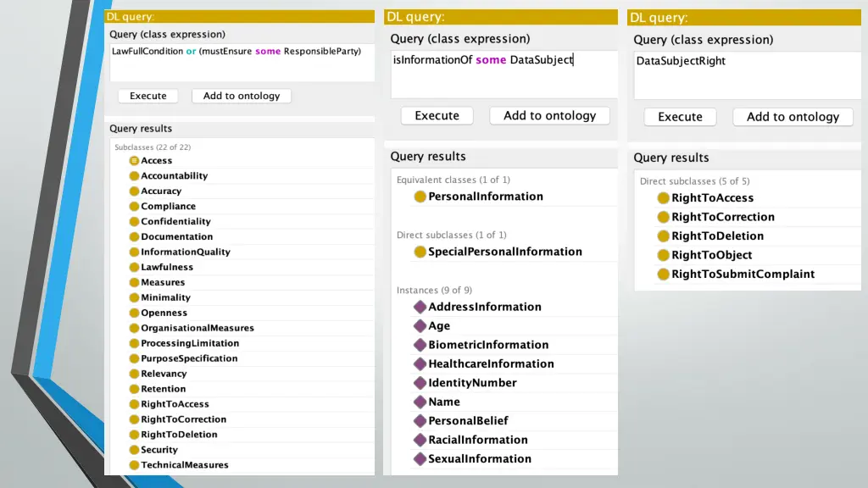Click Direct subclasses (1 of 1) header

click(452, 235)
